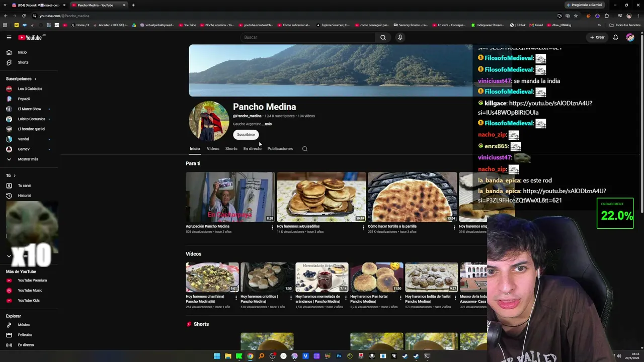
Task: Open YouTube Music in the sidebar
Action: click(x=30, y=291)
